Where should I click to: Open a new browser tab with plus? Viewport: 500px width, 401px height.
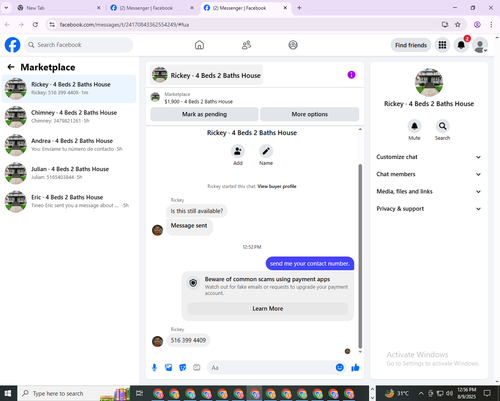pyautogui.click(x=299, y=8)
